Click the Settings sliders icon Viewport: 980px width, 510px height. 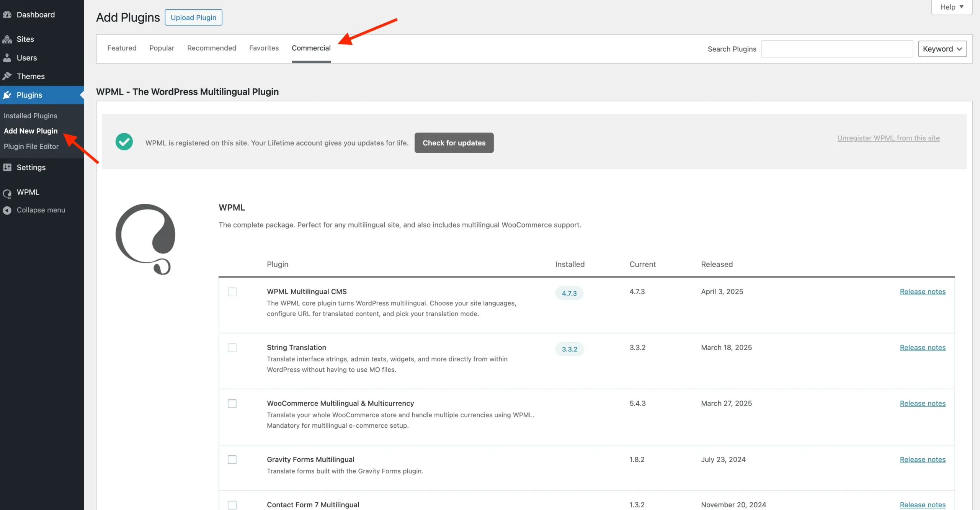[x=7, y=167]
